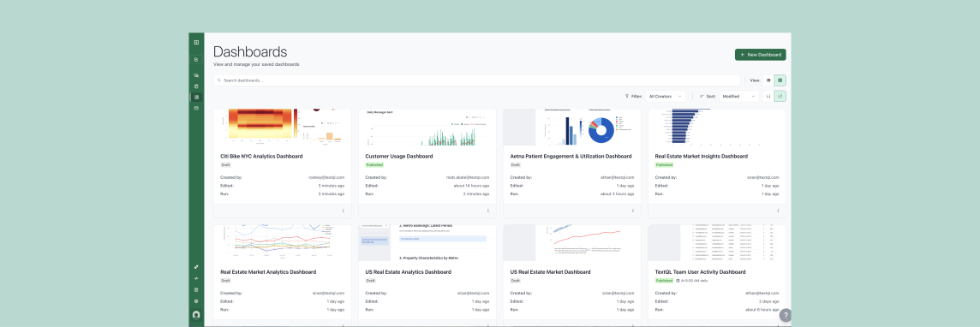Click the Sort lines icon
Viewport: 980px width, 327px height.
[x=702, y=96]
